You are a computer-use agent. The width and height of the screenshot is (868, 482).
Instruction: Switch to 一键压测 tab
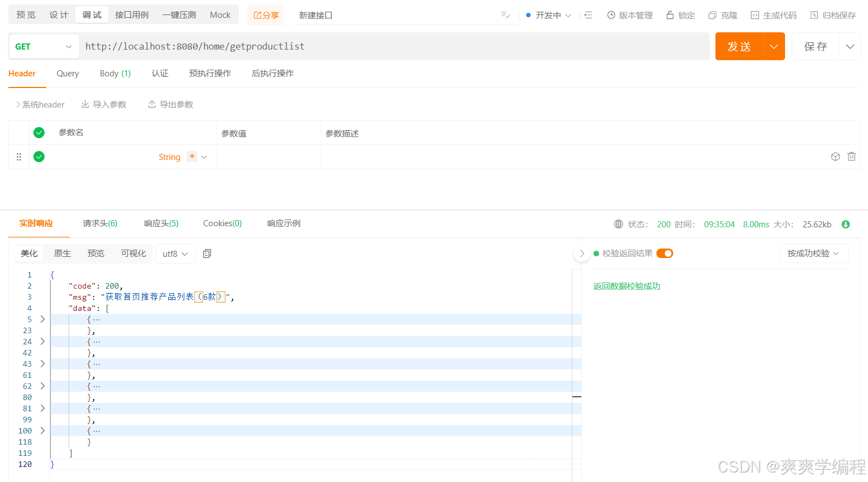coord(179,15)
